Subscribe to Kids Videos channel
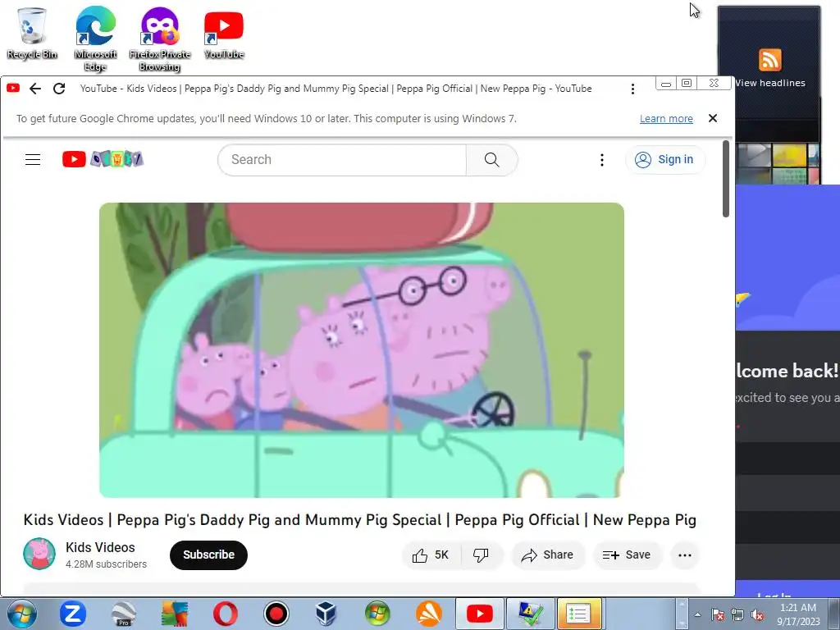This screenshot has width=840, height=630. click(208, 555)
